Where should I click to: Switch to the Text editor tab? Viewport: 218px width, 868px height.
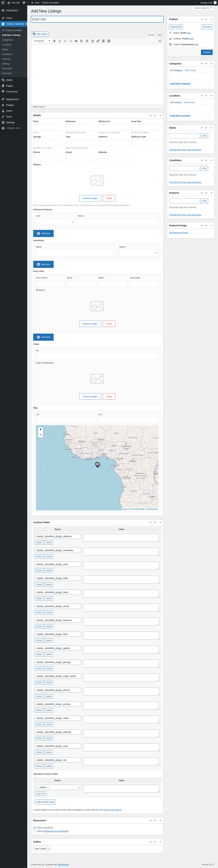[x=160, y=35]
